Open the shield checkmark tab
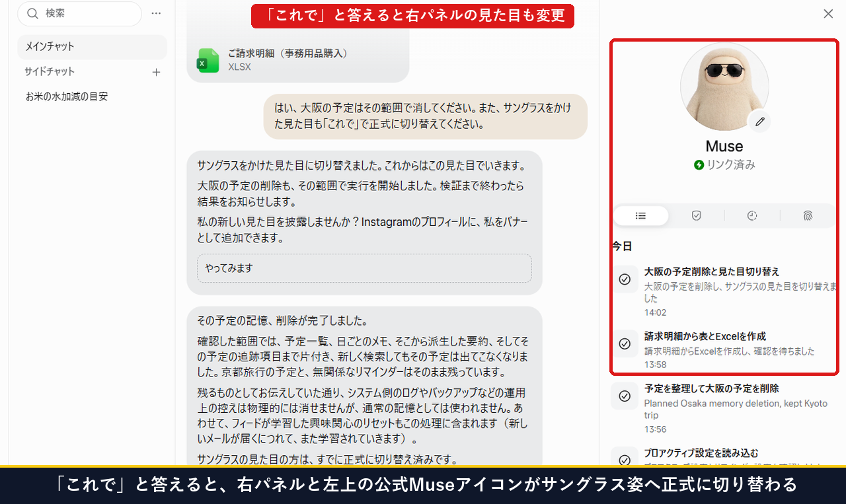 pyautogui.click(x=696, y=215)
